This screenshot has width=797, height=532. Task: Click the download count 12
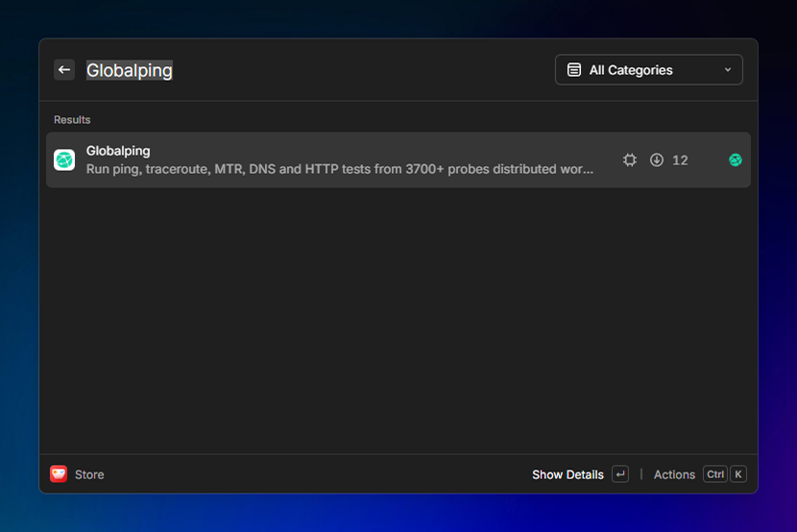click(680, 160)
